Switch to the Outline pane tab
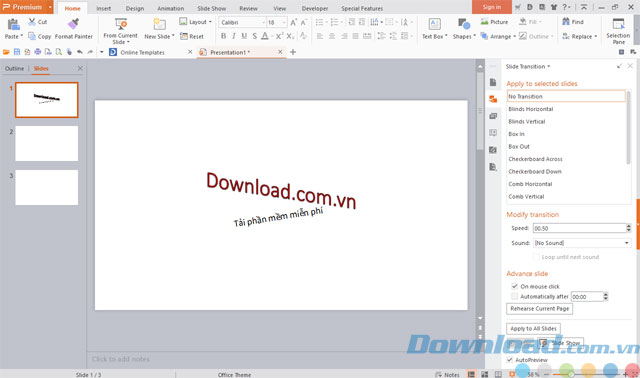640x378 pixels. (14, 68)
